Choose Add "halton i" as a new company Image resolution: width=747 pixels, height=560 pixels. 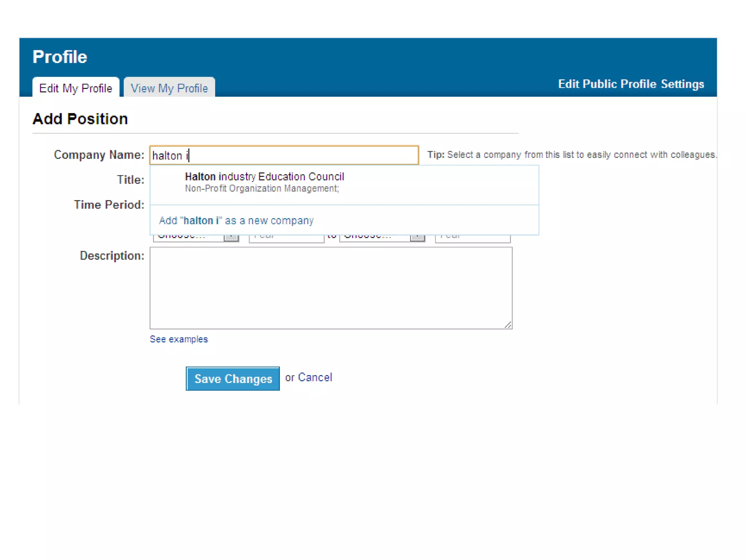236,221
